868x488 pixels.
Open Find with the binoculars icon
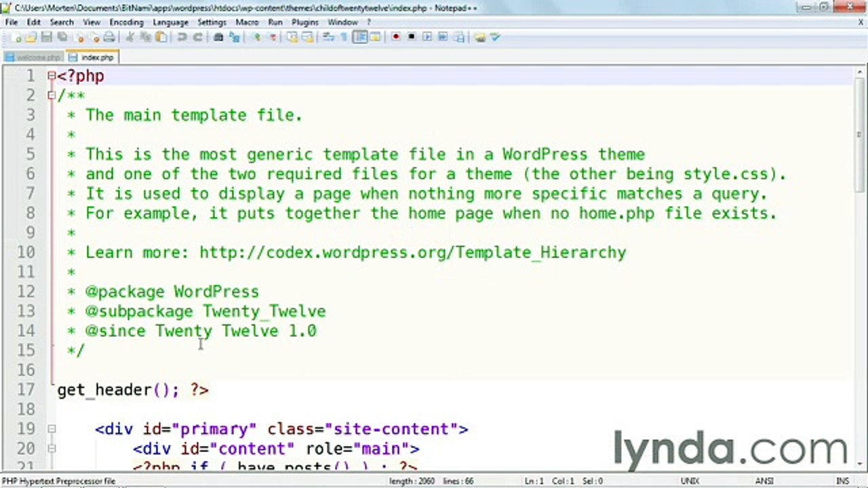[x=218, y=37]
